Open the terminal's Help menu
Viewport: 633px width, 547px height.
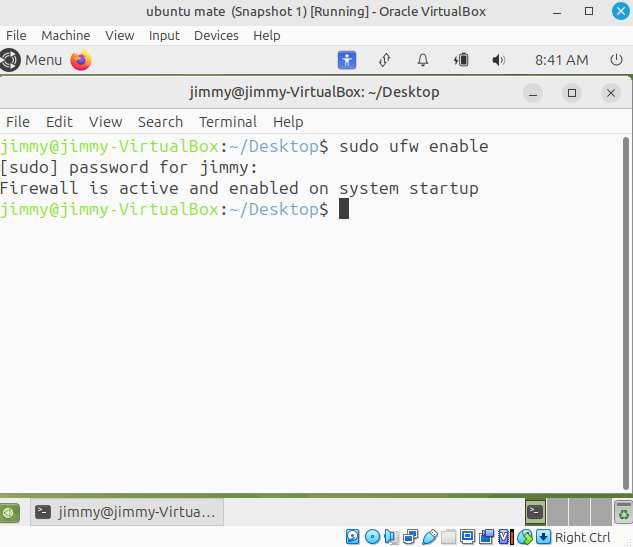(288, 122)
